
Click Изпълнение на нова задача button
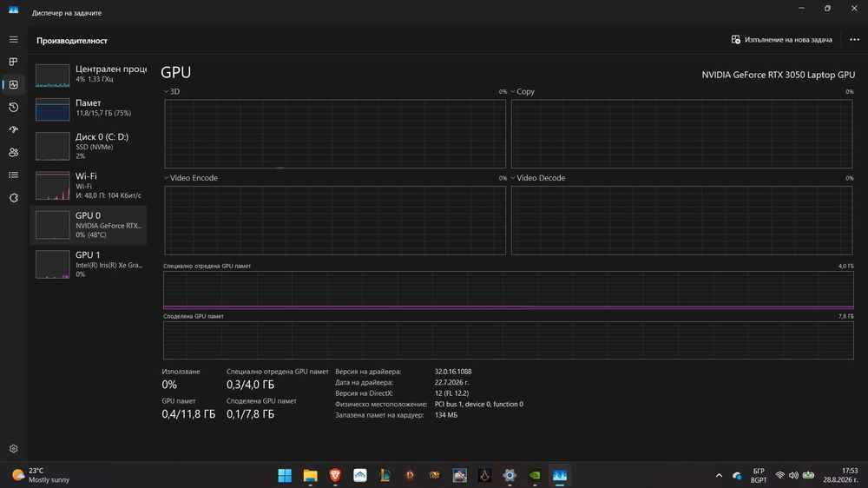point(782,40)
